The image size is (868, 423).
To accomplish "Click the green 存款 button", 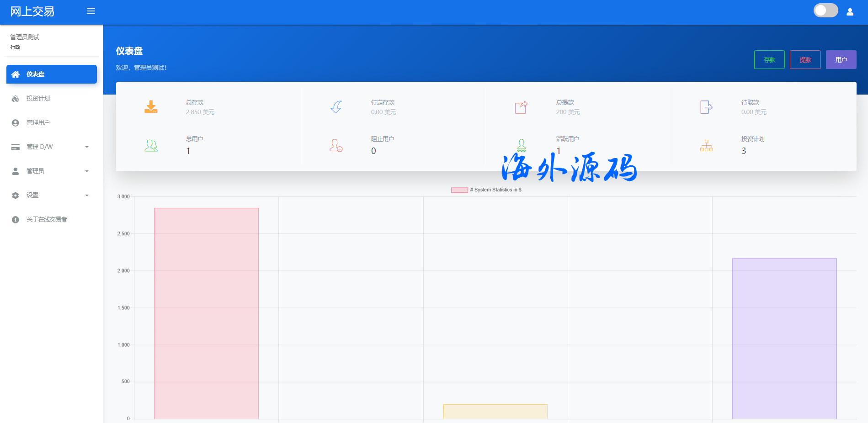I will (769, 60).
